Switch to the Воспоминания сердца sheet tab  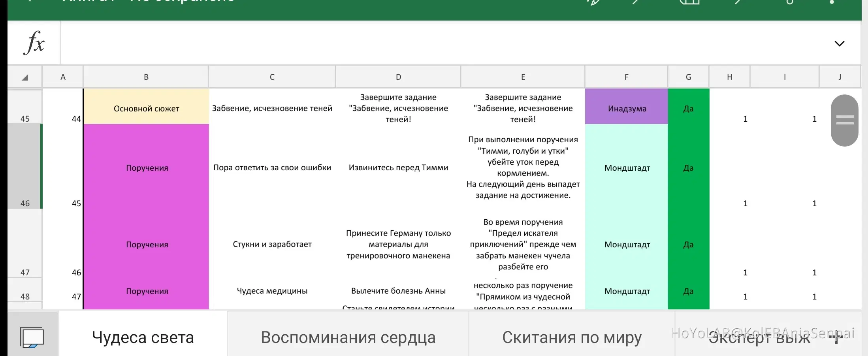pyautogui.click(x=348, y=337)
